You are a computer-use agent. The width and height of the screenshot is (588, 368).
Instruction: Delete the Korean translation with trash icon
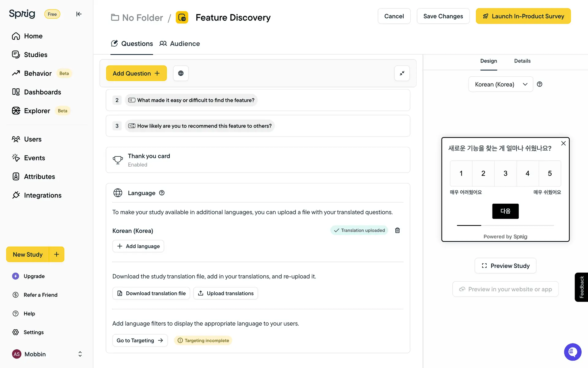398,230
